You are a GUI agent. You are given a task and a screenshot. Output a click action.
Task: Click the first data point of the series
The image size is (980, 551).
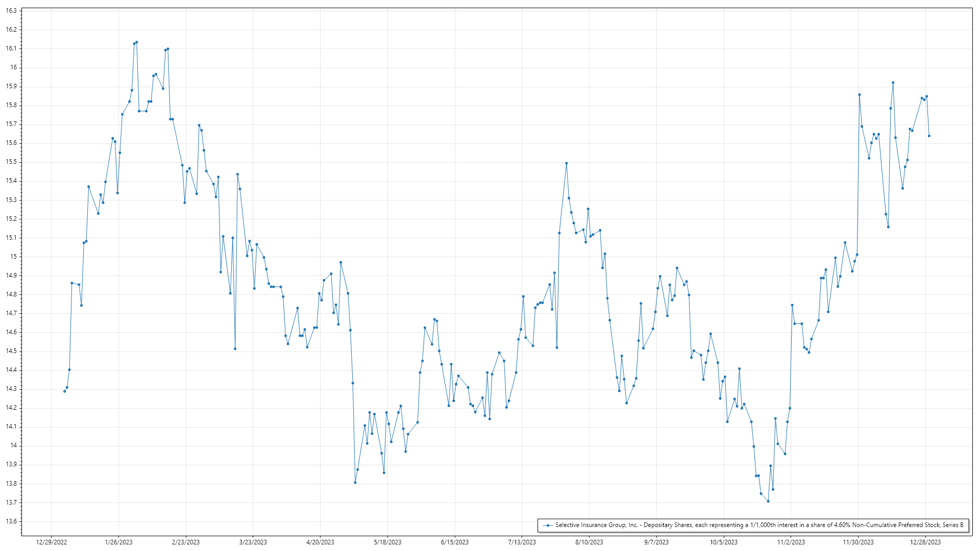click(x=64, y=391)
